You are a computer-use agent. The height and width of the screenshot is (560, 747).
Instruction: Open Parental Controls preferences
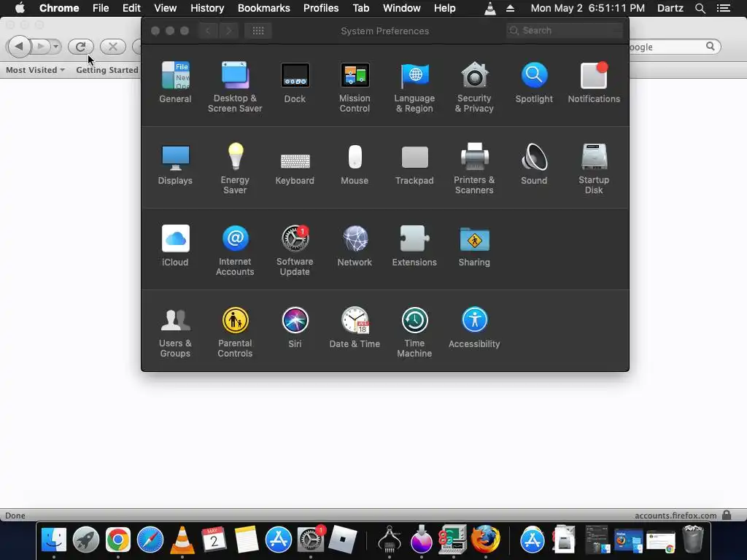[235, 332]
